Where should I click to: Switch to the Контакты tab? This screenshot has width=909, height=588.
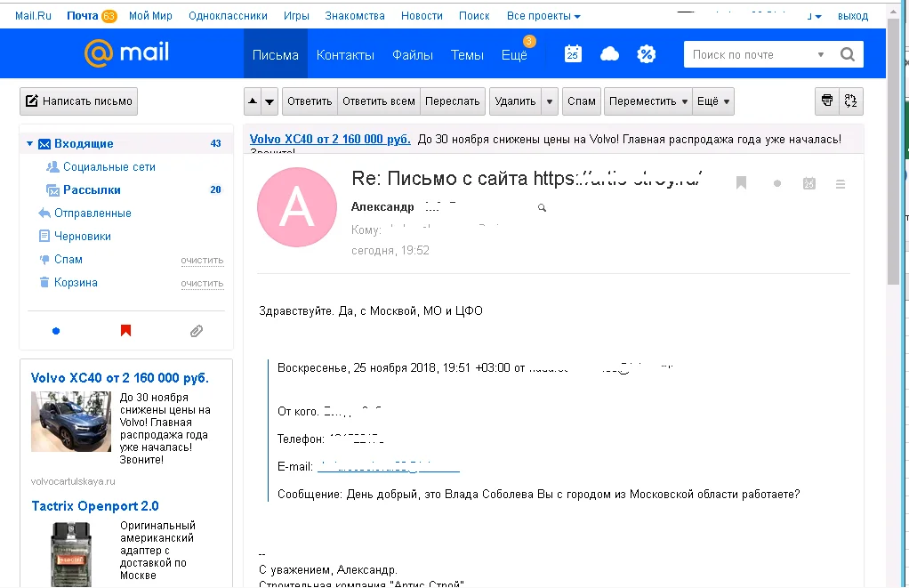(345, 54)
